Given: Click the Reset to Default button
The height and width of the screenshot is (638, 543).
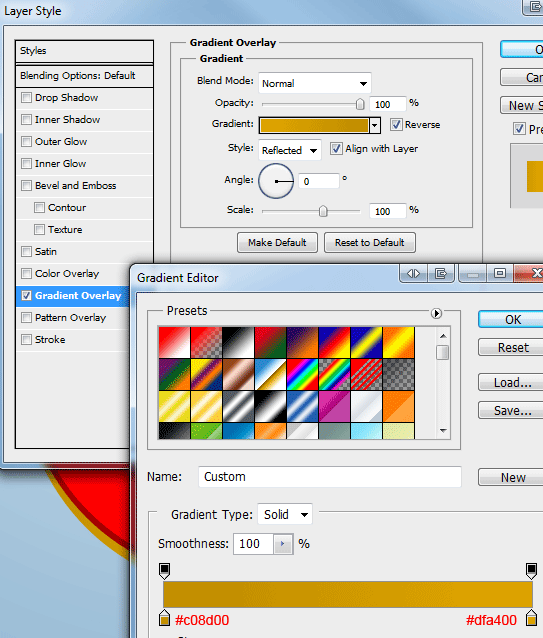Looking at the screenshot, I should pyautogui.click(x=370, y=243).
